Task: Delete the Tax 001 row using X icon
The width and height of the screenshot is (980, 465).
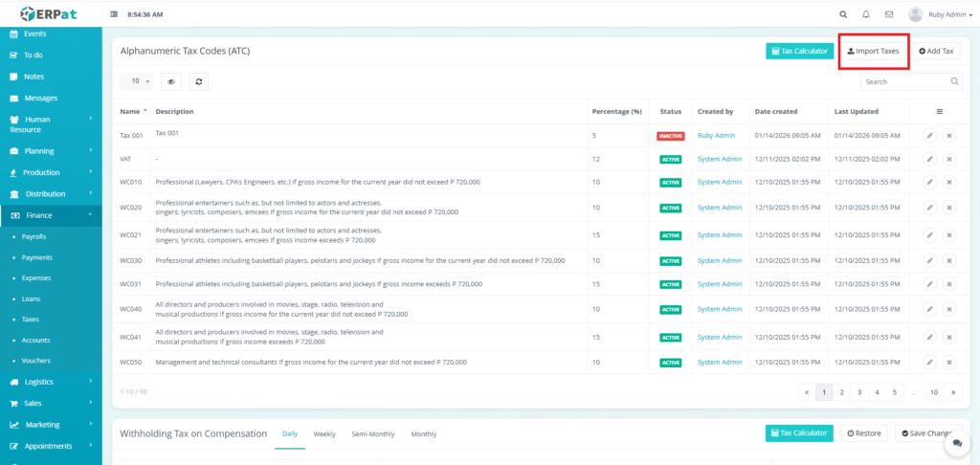Action: click(948, 136)
